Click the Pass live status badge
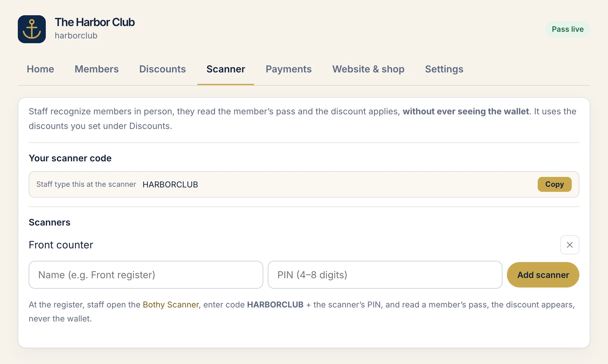 [x=568, y=29]
